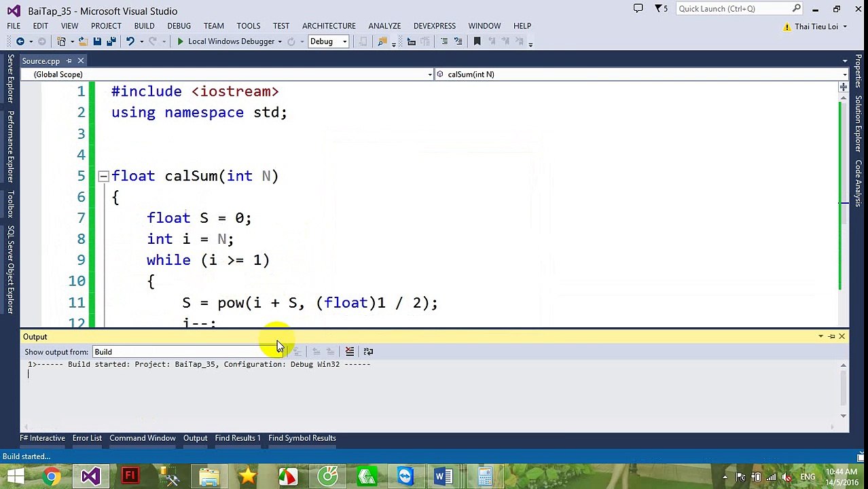The width and height of the screenshot is (868, 489).
Task: Pin the Source.cpp tab
Action: 69,61
